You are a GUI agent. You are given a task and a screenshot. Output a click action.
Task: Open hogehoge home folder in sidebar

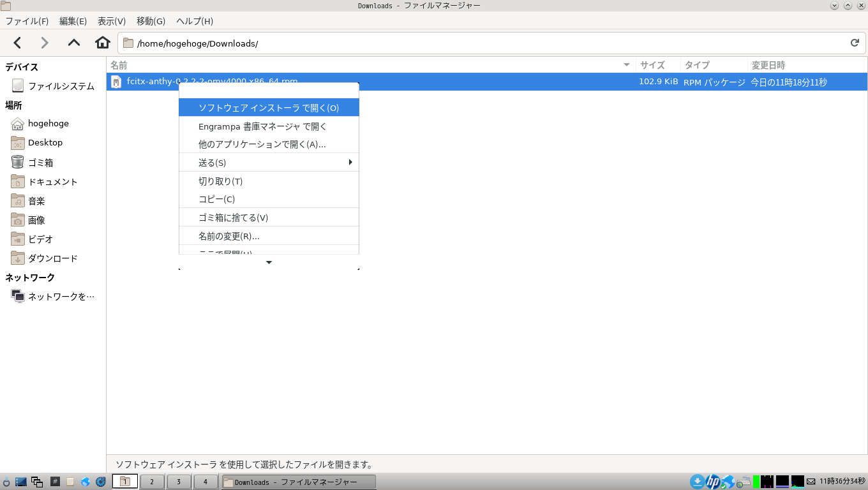tap(40, 123)
